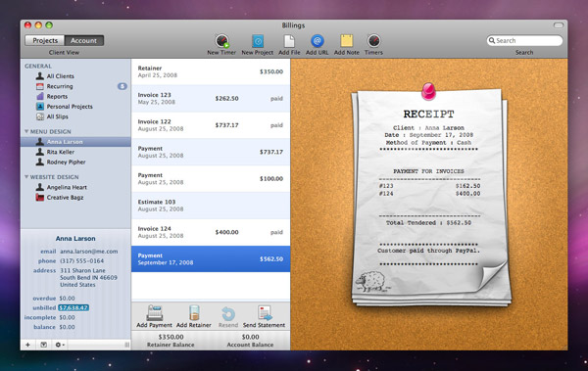Select the Payment September 17, 2008 row
The image size is (588, 371).
tap(211, 259)
